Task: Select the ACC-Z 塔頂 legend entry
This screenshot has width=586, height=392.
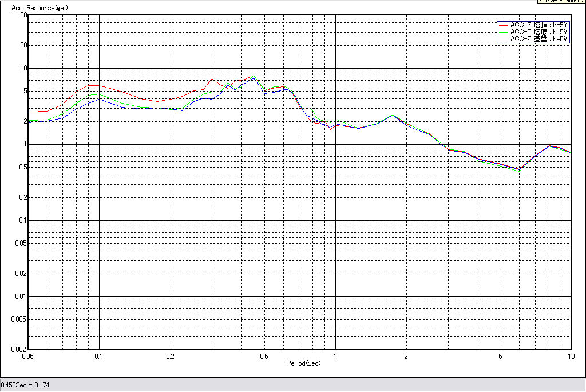Action: [x=539, y=25]
